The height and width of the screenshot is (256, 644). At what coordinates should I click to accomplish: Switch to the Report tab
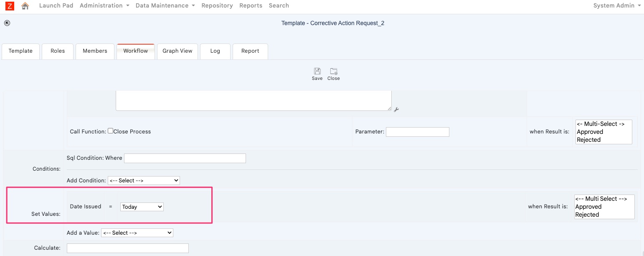(250, 51)
